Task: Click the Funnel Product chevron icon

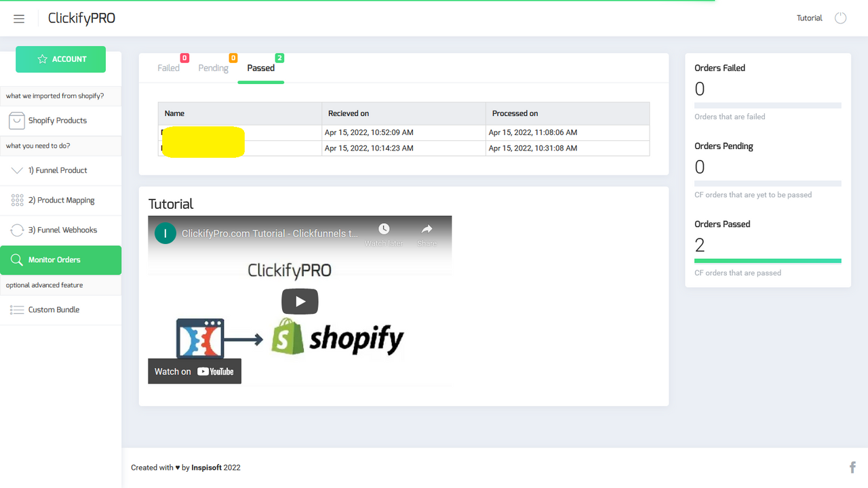Action: pyautogui.click(x=18, y=171)
